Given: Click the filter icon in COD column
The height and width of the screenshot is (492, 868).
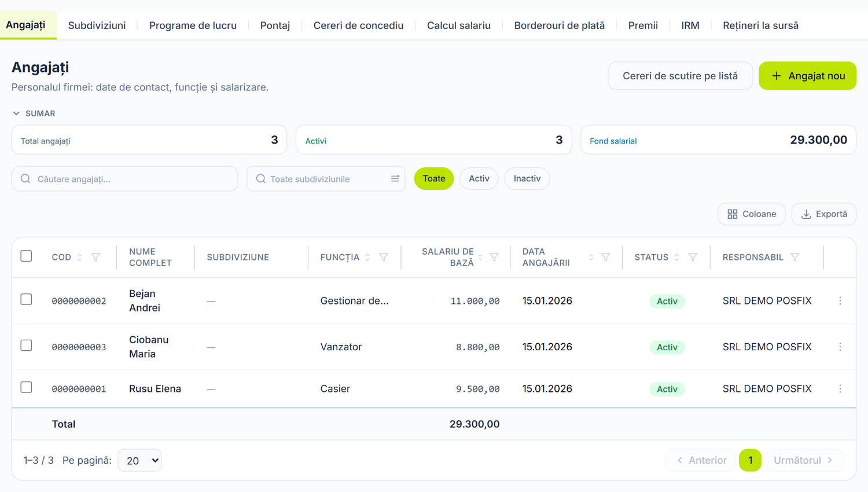Looking at the screenshot, I should pyautogui.click(x=96, y=257).
